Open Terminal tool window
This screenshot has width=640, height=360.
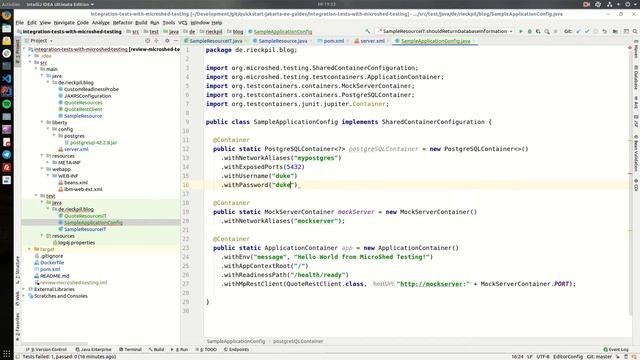[130, 349]
